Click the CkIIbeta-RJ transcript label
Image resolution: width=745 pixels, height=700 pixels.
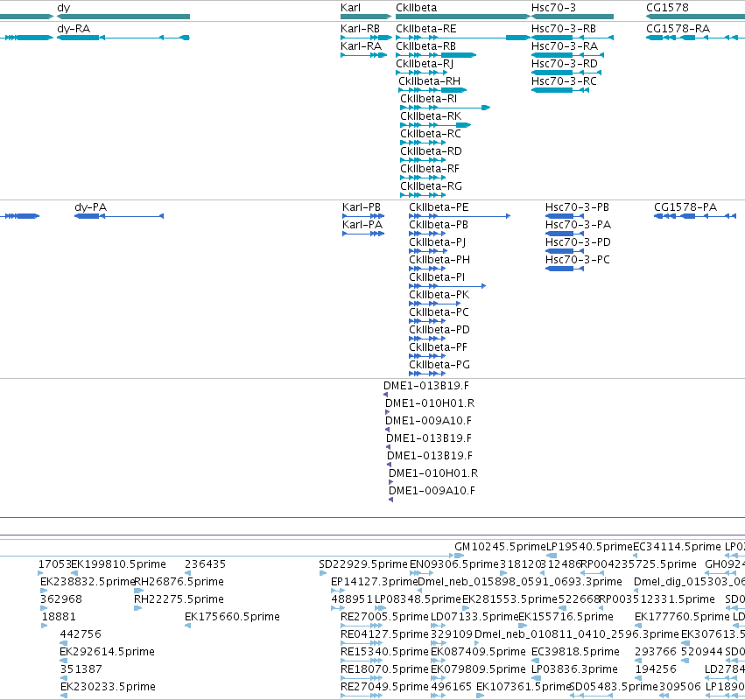[425, 64]
